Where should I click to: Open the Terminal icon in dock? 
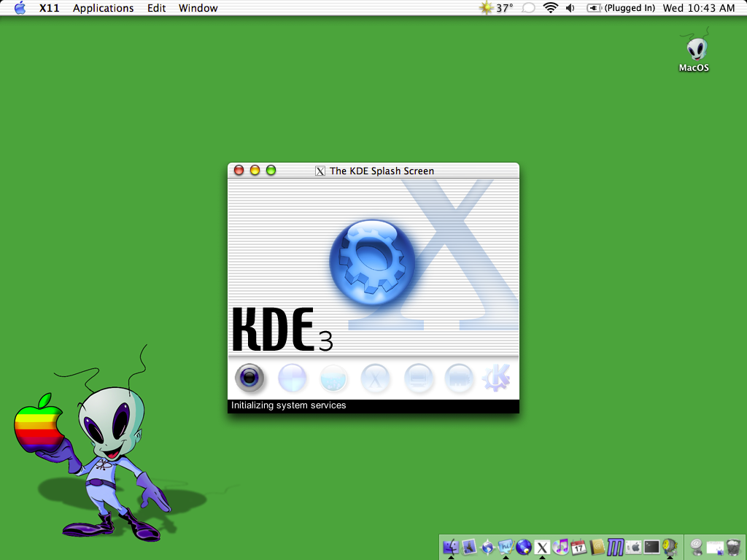coord(651,547)
